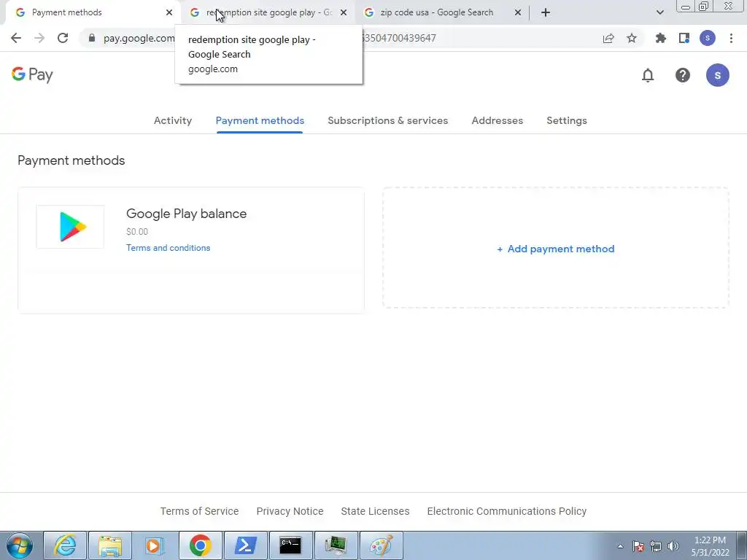Close the Payment methods tab
The image size is (747, 560).
point(169,12)
